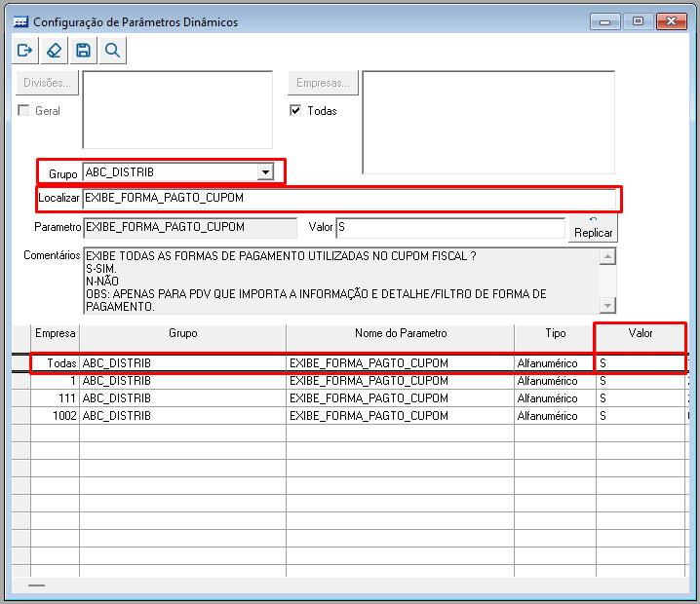Uncheck the Todas checkbox
This screenshot has width=700, height=604.
pyautogui.click(x=295, y=110)
